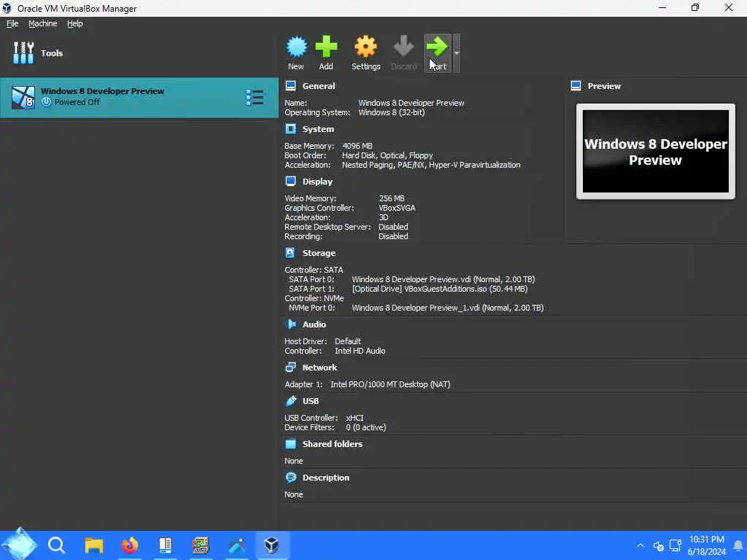747x560 pixels.
Task: Click the Add machine plus icon
Action: 326,47
